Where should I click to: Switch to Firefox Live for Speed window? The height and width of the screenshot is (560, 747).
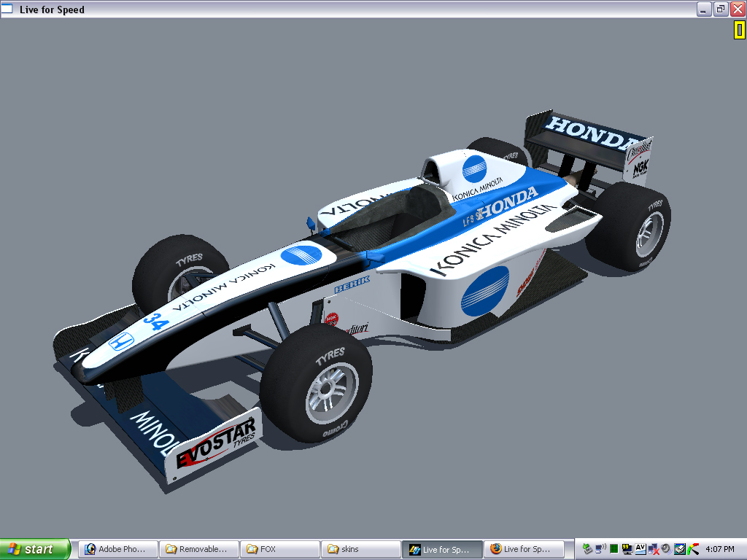[x=523, y=549]
